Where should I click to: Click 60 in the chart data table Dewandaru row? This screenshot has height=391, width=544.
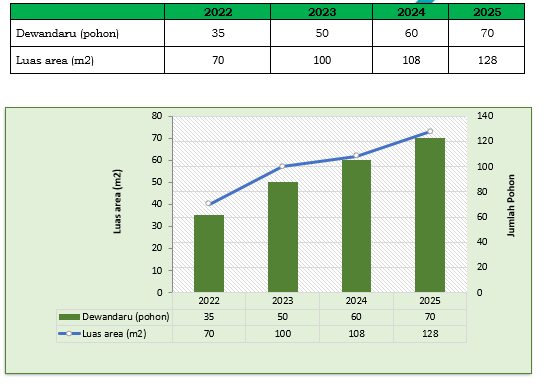356,317
